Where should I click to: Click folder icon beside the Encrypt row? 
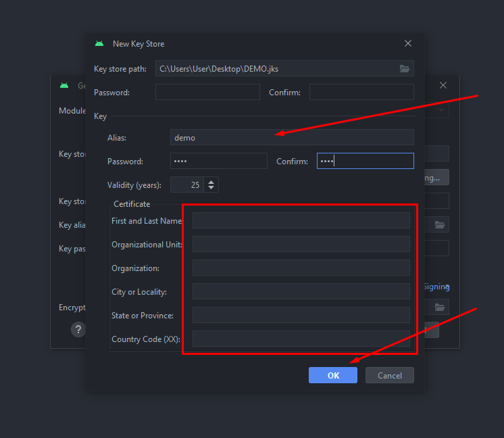tap(440, 307)
